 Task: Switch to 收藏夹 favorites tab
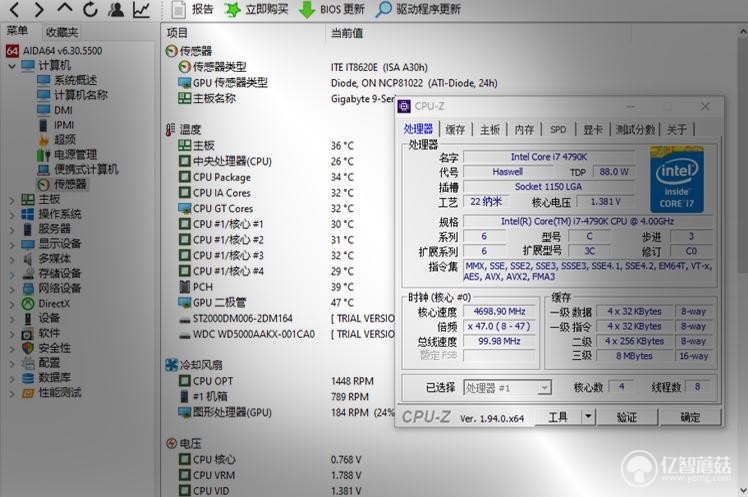(x=62, y=32)
